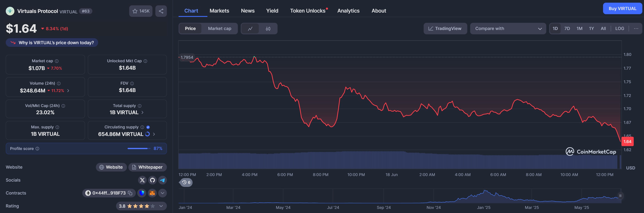Open the TradingView chart button
The image size is (644, 213).
pos(445,29)
